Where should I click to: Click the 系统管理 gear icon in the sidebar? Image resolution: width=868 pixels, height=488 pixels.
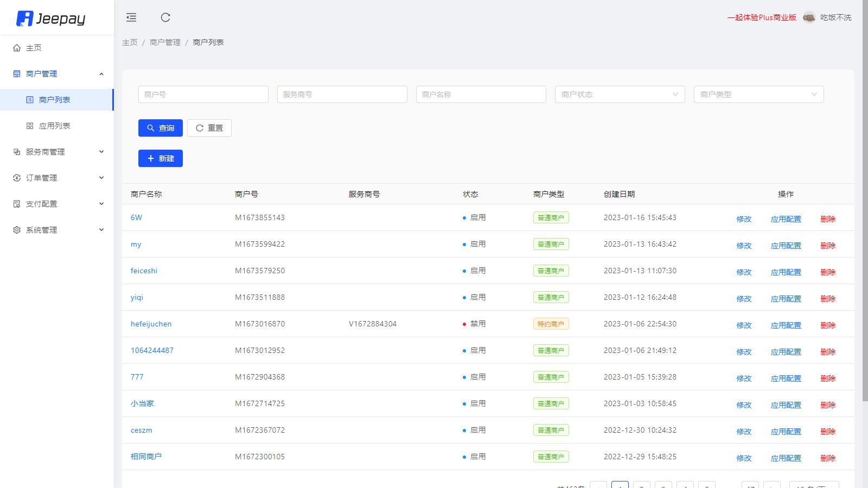17,230
